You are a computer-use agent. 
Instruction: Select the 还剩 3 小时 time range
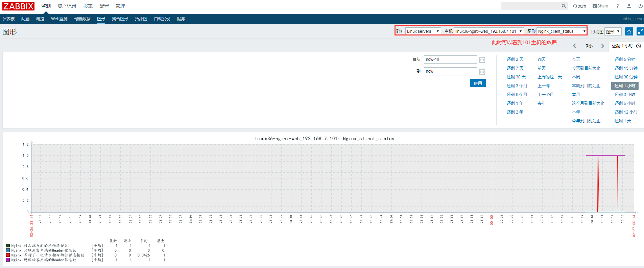coord(625,95)
